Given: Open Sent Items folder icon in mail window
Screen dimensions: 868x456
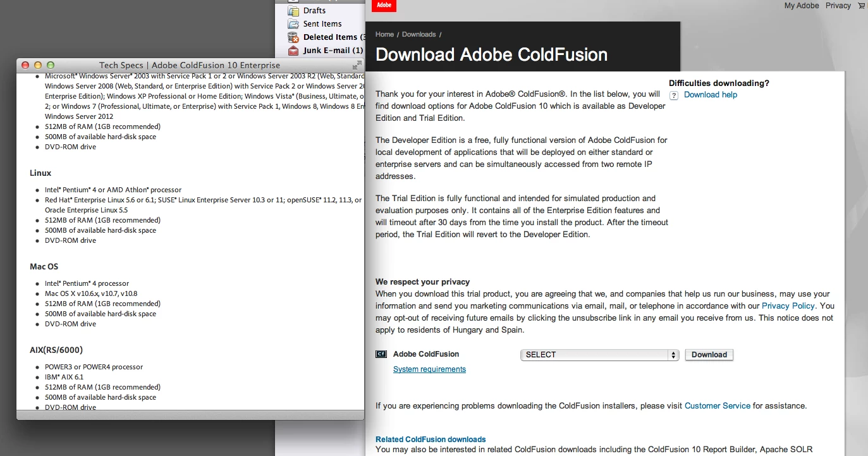Looking at the screenshot, I should click(x=293, y=23).
